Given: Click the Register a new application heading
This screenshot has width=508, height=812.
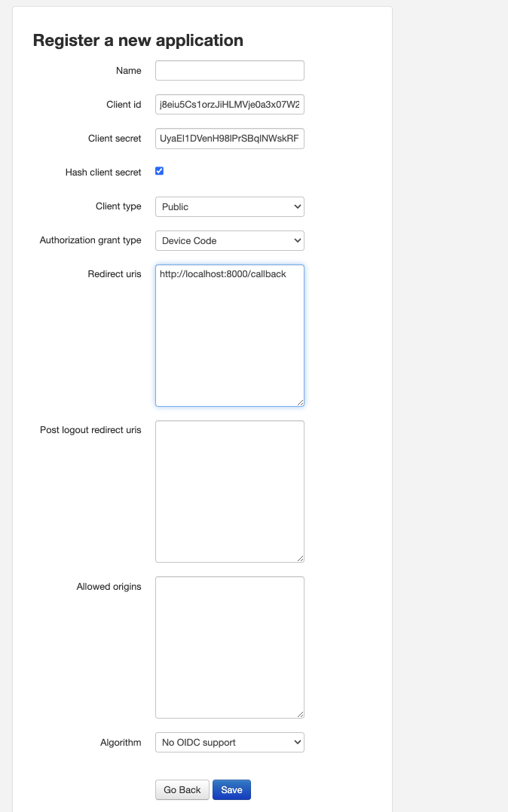Looking at the screenshot, I should [138, 41].
